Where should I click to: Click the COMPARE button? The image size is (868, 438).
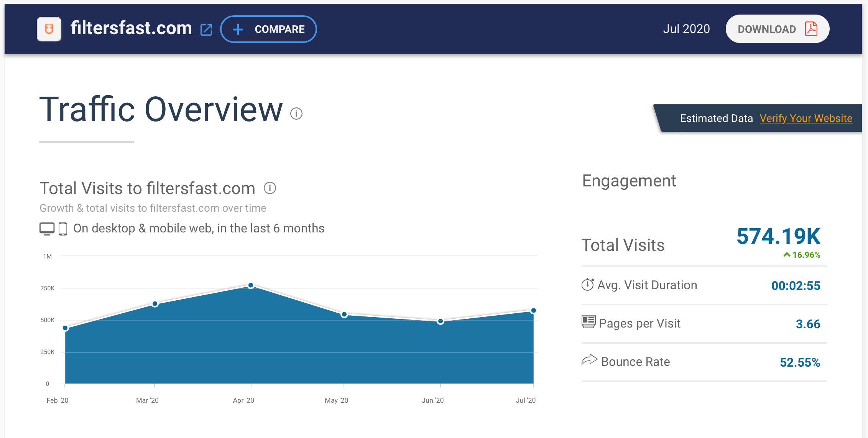click(268, 29)
